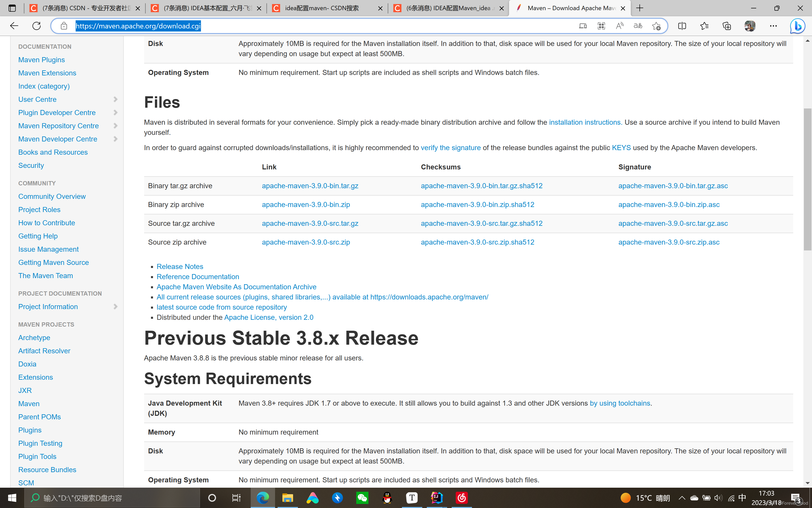
Task: Open File Explorer from taskbar
Action: point(287,498)
